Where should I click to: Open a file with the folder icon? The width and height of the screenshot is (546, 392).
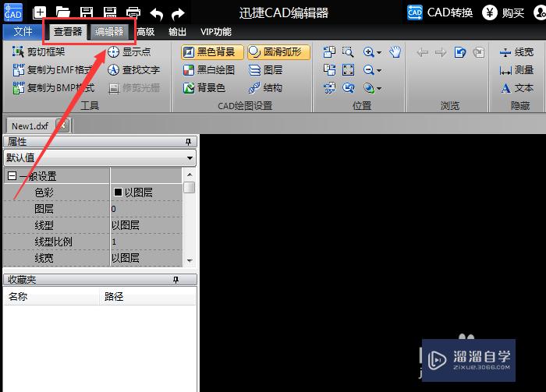click(63, 13)
